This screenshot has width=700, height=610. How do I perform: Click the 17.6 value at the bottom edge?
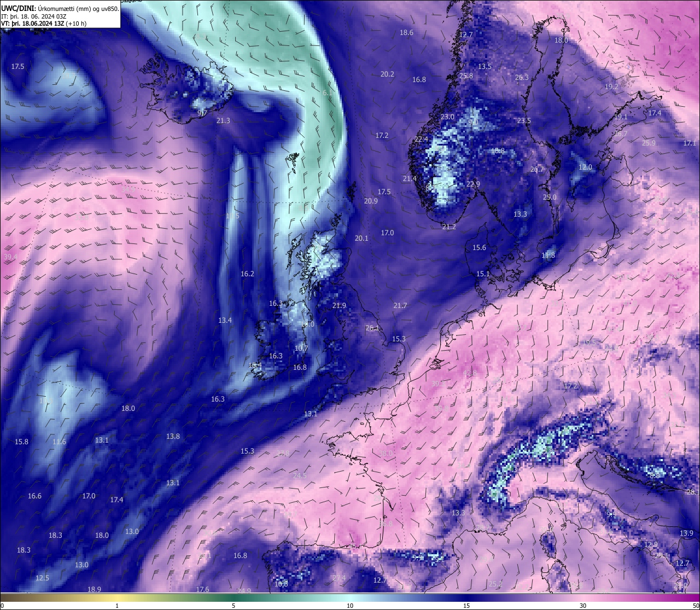[x=202, y=590]
